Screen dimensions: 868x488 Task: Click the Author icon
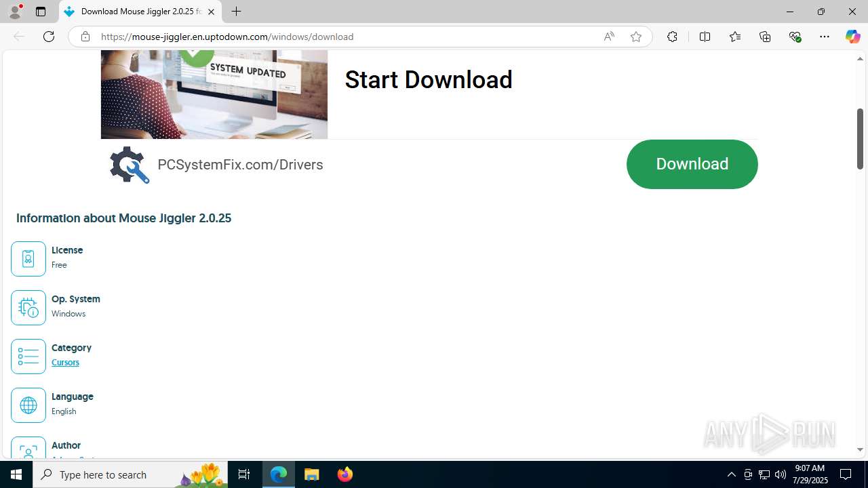[28, 447]
